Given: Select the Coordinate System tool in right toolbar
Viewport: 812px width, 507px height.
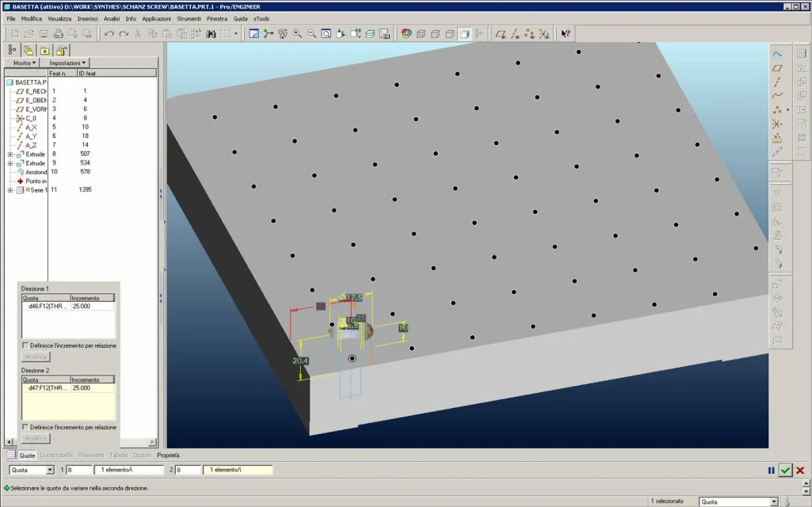Looking at the screenshot, I should [777, 124].
